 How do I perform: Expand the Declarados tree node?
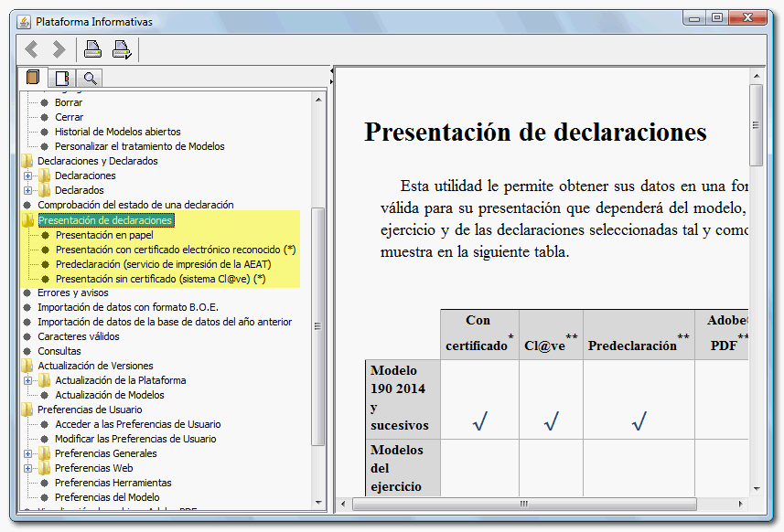28,190
